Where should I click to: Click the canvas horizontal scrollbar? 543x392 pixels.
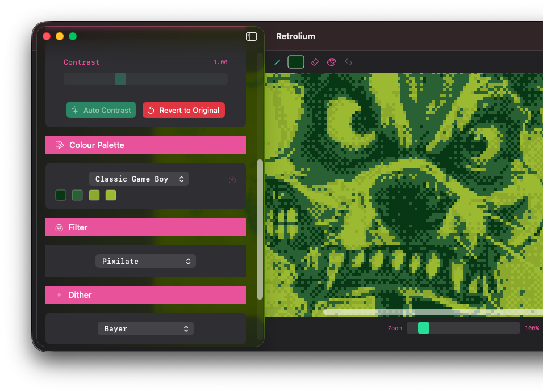[x=433, y=311]
